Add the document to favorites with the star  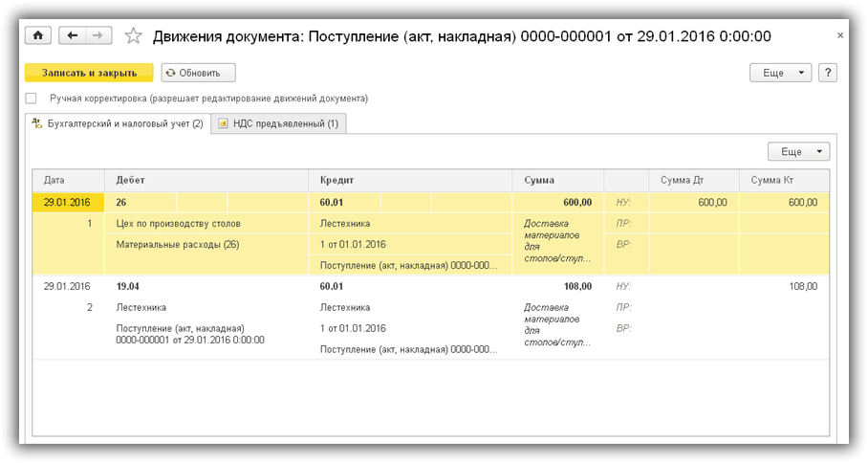(134, 35)
